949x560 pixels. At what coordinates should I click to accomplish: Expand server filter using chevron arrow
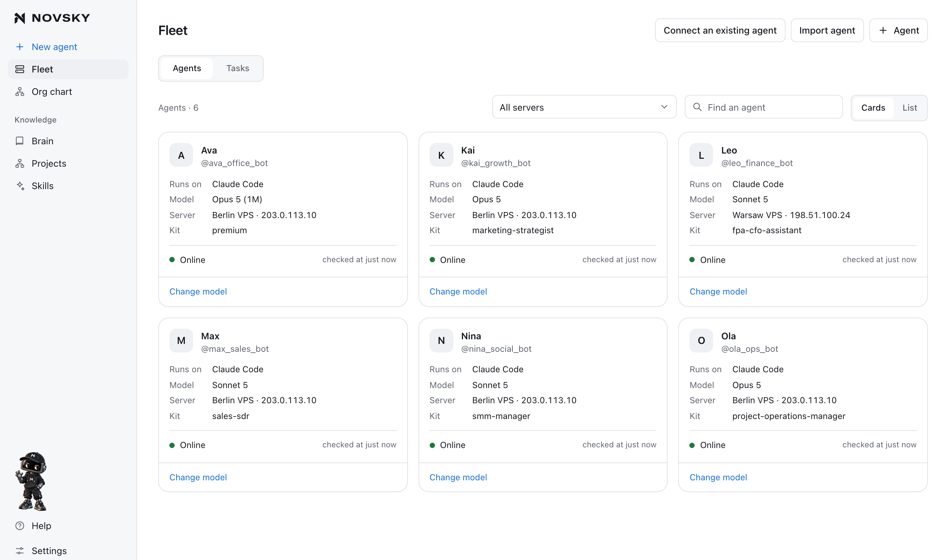tap(664, 107)
